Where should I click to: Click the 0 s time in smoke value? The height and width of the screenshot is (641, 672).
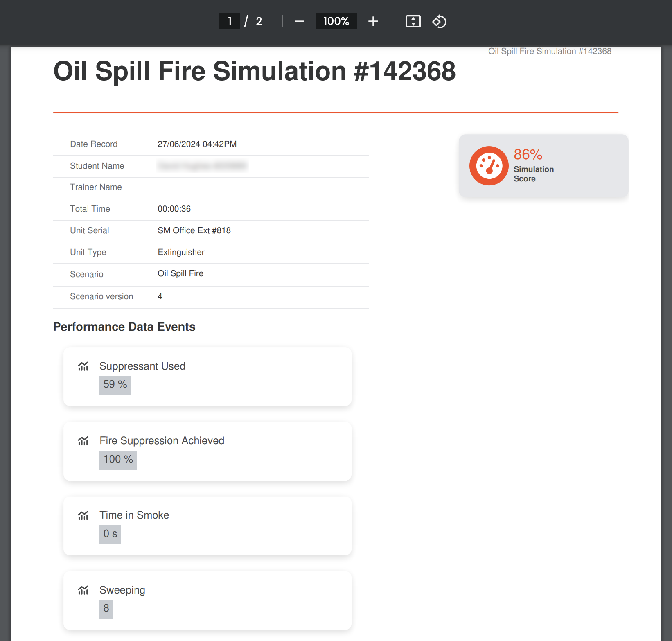click(x=110, y=534)
